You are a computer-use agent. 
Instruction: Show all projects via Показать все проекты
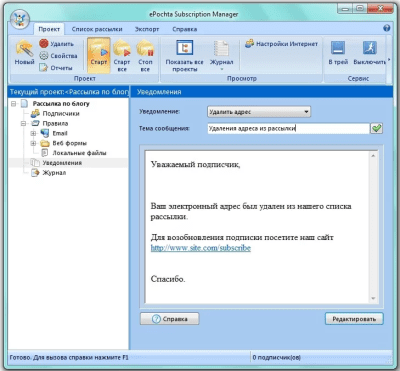(184, 56)
